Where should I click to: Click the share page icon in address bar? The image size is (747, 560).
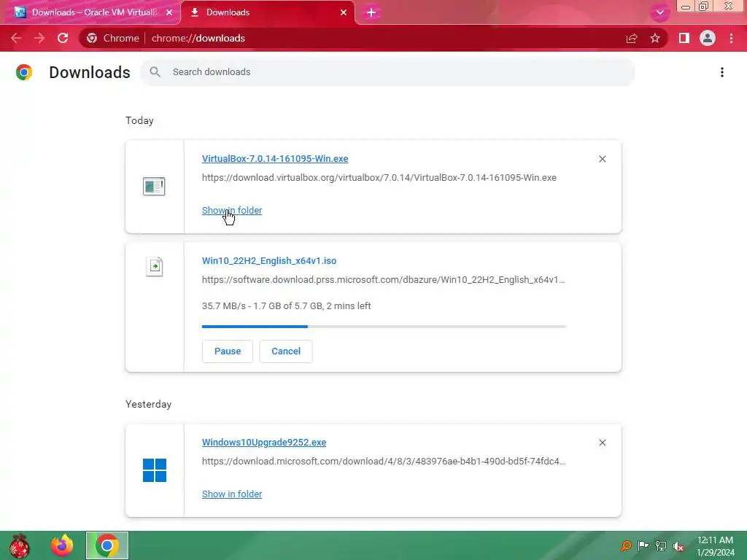[632, 38]
